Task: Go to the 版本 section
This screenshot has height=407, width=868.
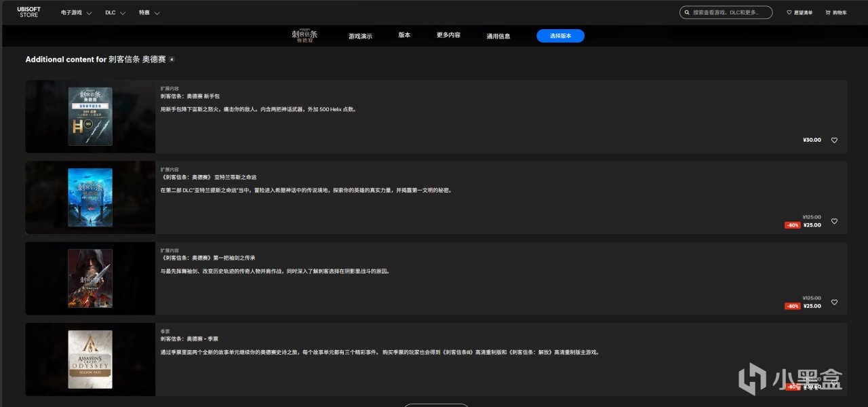Action: pos(404,35)
